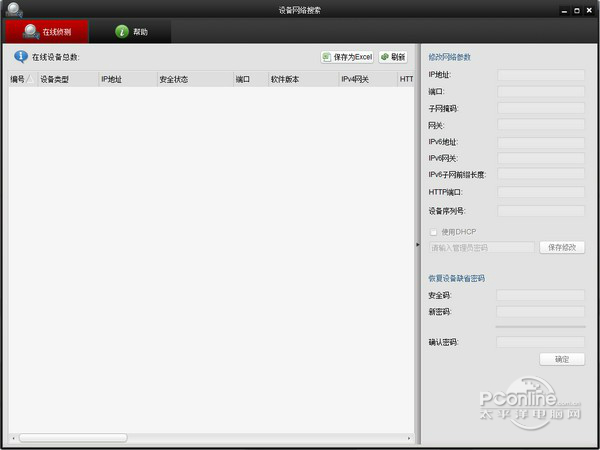Click the 安全状态 column header
This screenshot has width=600, height=450.
pos(195,79)
